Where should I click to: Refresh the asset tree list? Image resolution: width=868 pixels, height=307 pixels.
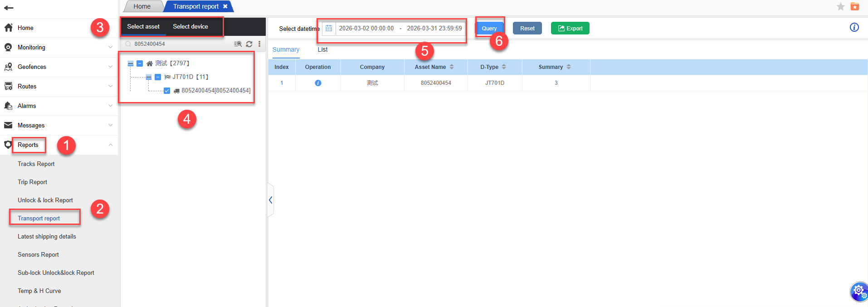click(249, 44)
